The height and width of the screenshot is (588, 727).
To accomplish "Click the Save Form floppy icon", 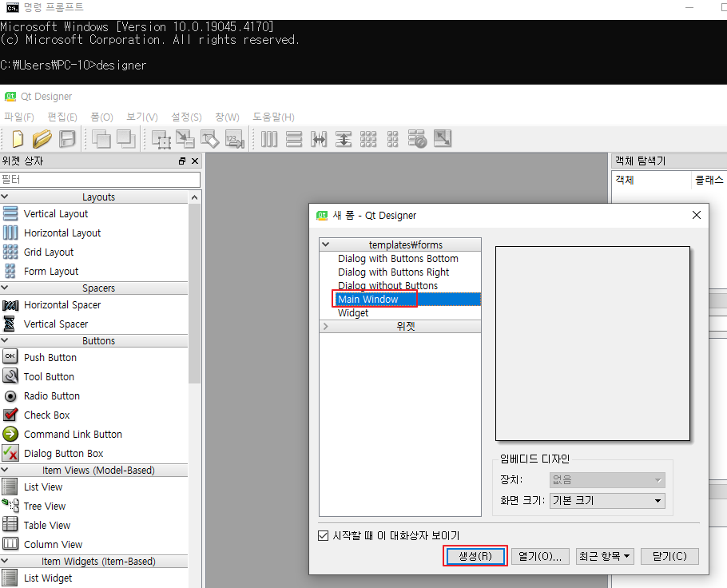I will (x=68, y=139).
